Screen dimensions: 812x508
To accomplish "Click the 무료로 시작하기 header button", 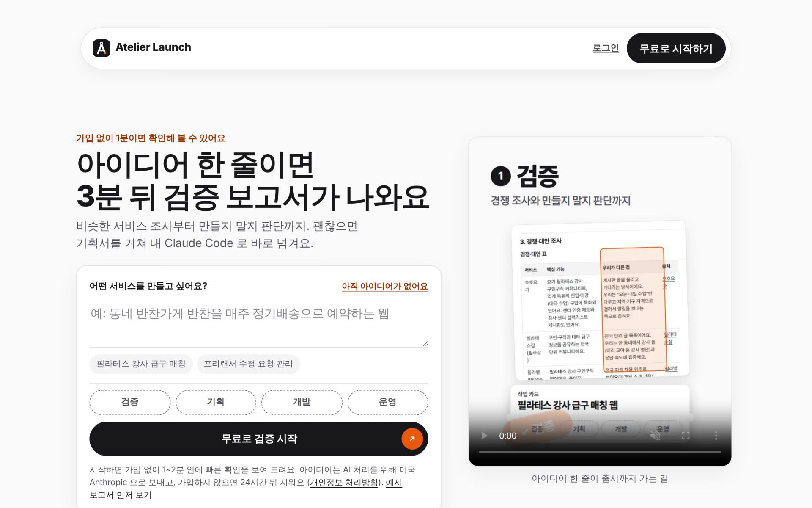I will 676,48.
